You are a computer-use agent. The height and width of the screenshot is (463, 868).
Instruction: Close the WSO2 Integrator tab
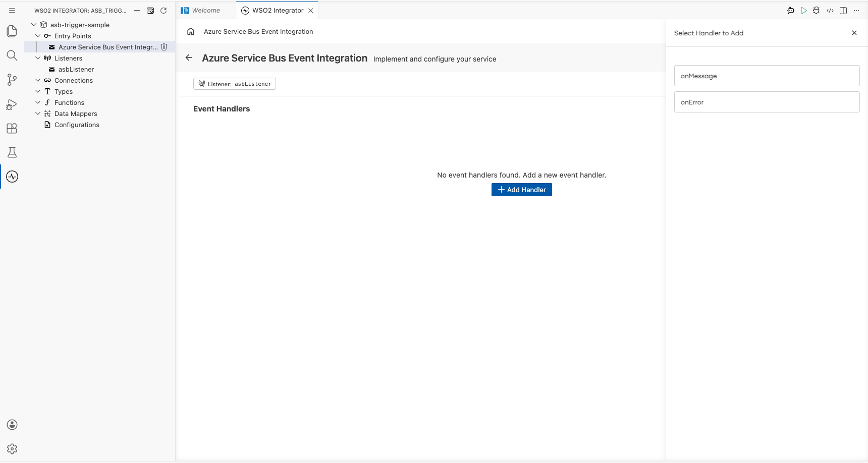[x=311, y=11]
